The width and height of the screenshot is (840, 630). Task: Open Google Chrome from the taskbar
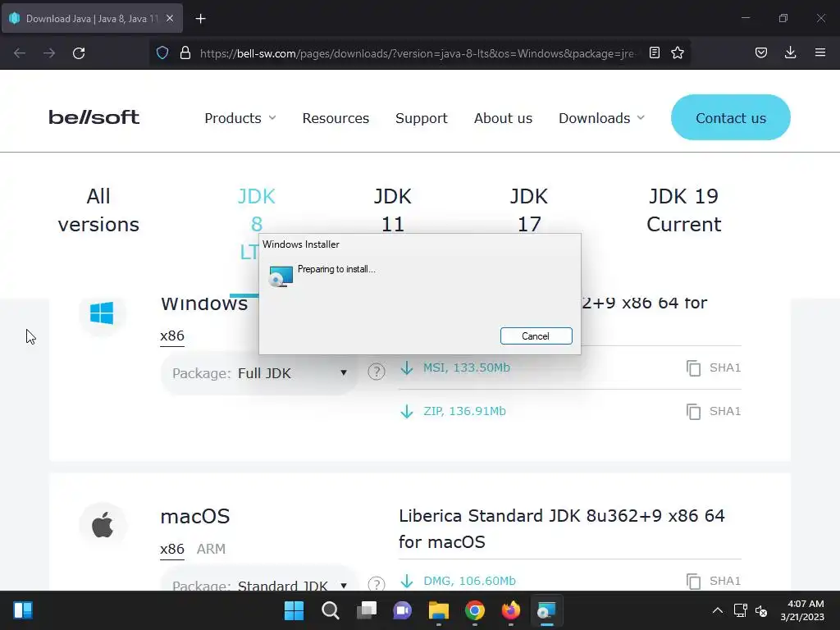click(x=475, y=610)
